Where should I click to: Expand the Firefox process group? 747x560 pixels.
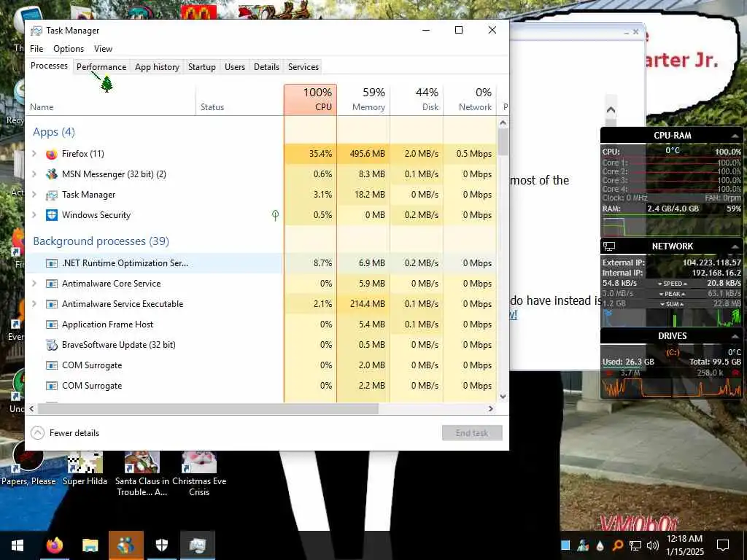coord(34,154)
